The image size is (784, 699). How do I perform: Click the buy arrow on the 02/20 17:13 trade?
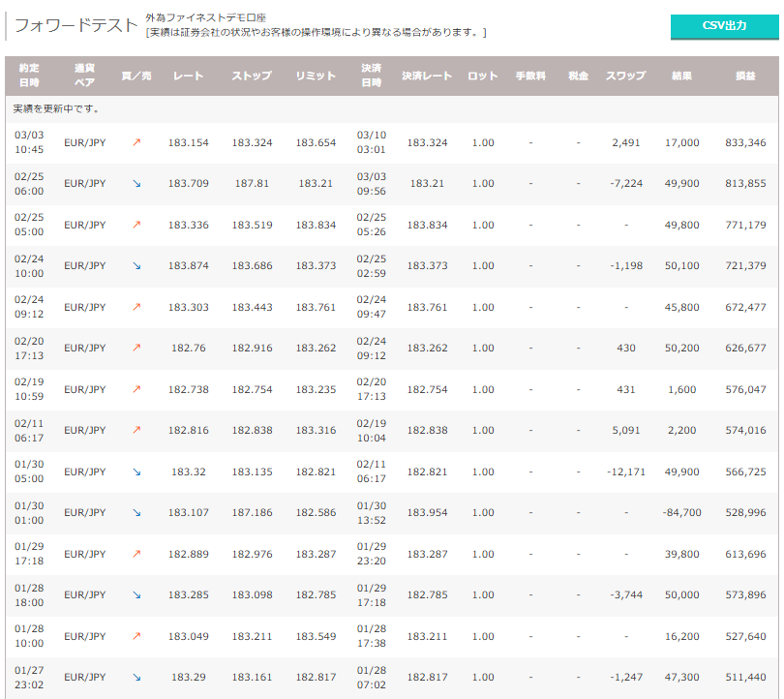pos(136,349)
